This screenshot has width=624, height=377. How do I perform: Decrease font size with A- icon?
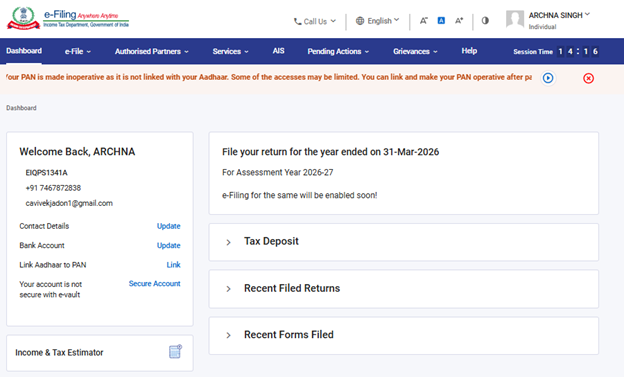[x=423, y=21]
